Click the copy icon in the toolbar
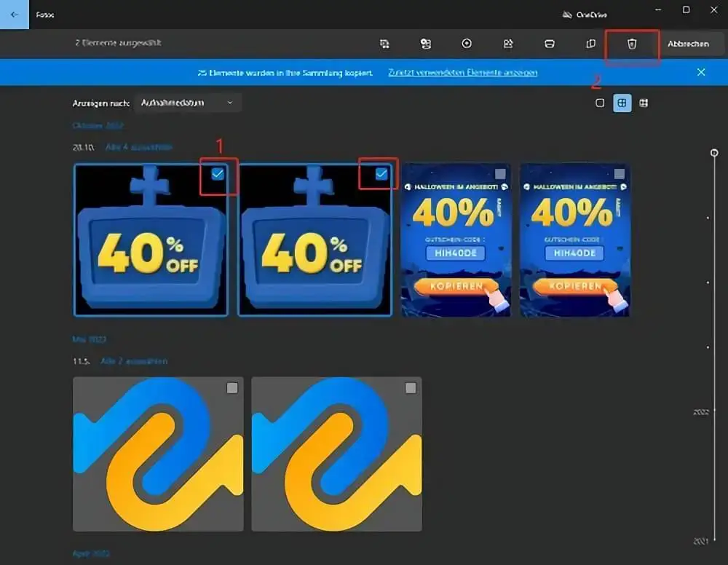This screenshot has width=728, height=565. 591,44
